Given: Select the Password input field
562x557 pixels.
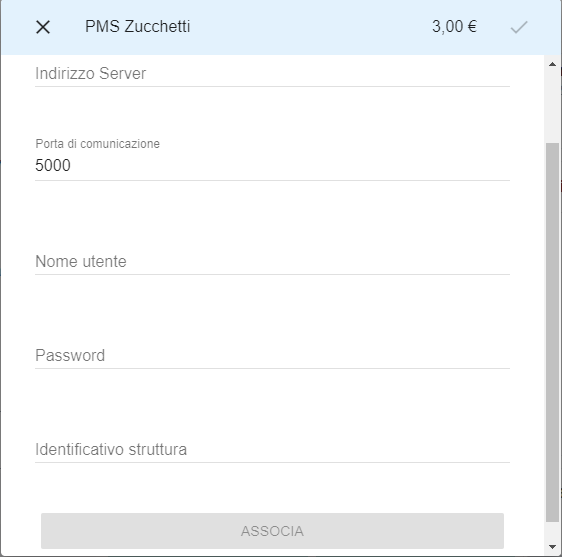Looking at the screenshot, I should pyautogui.click(x=272, y=356).
